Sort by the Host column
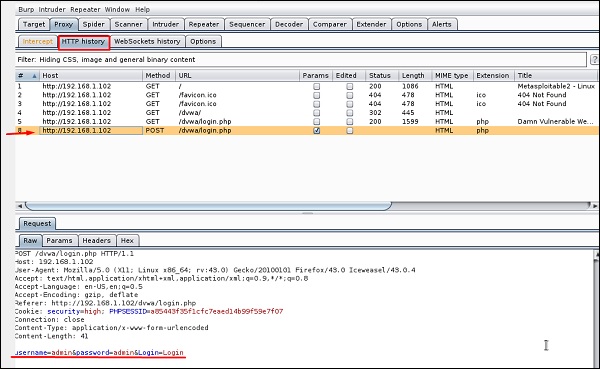Image resolution: width=600 pixels, height=369 pixels. (x=91, y=75)
